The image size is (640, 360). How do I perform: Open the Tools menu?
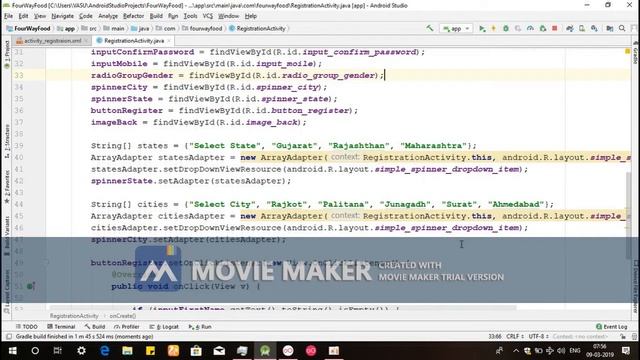pos(191,16)
